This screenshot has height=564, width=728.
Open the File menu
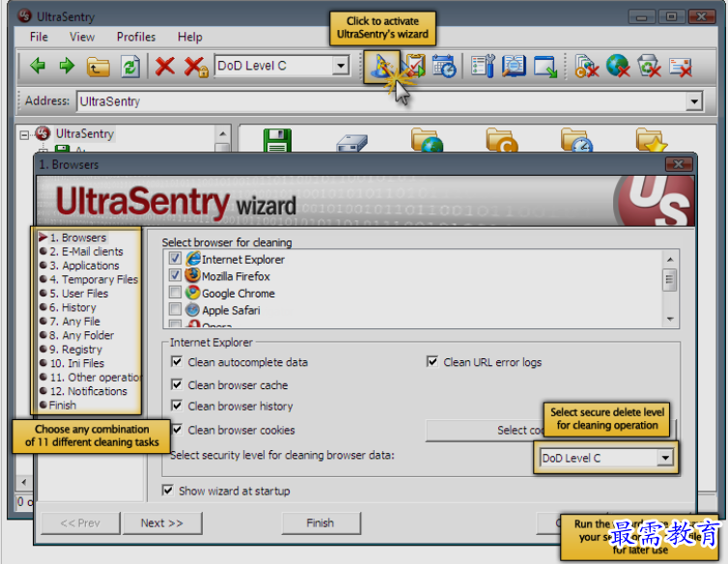point(39,37)
